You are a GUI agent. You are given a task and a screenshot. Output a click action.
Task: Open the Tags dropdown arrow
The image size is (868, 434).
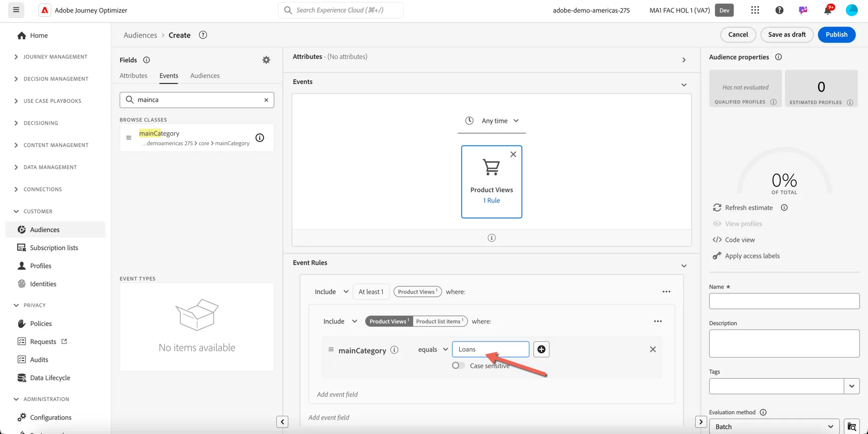point(852,386)
